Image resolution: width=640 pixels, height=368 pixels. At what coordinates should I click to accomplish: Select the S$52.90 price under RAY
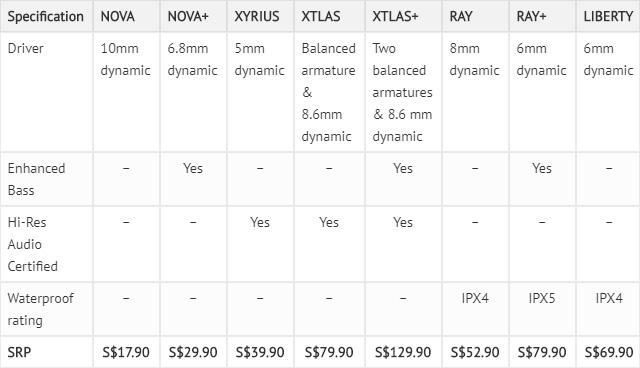click(475, 352)
